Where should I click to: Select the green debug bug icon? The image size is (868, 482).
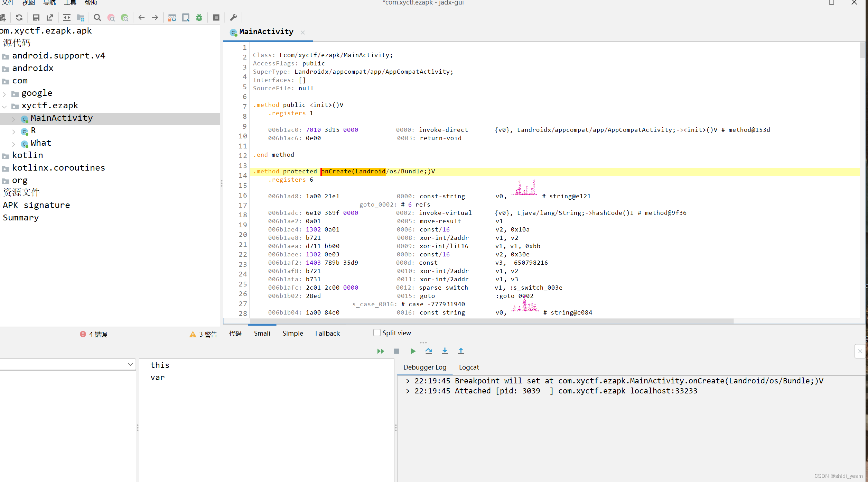pyautogui.click(x=199, y=17)
